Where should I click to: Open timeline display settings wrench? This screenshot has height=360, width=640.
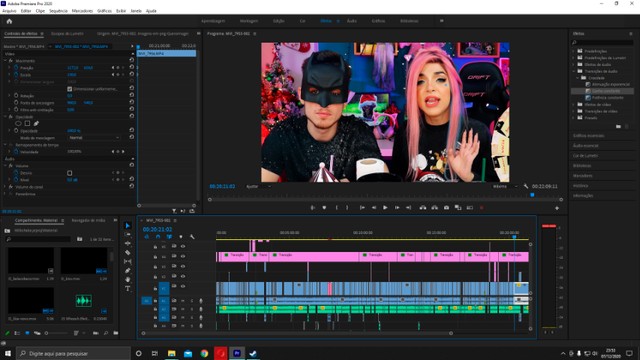tap(192, 237)
